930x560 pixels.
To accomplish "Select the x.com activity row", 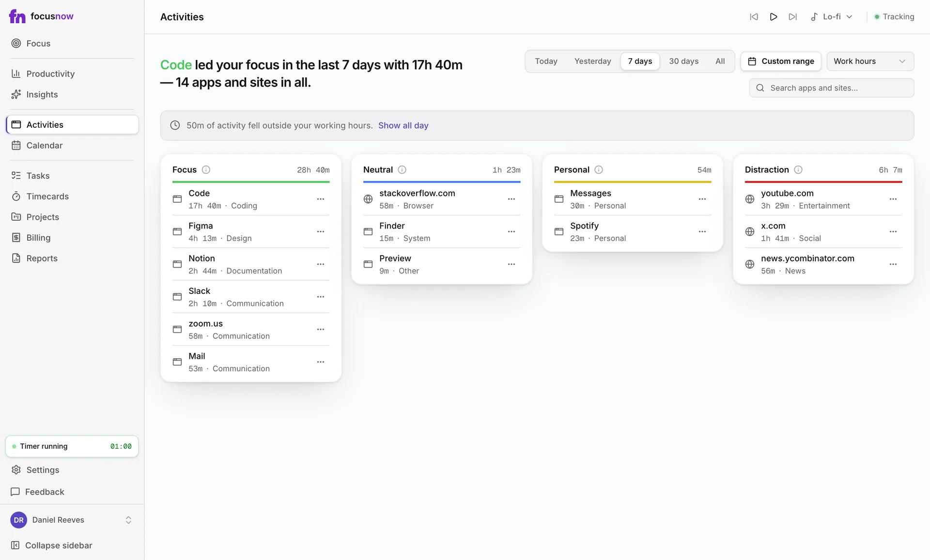I will pyautogui.click(x=823, y=232).
